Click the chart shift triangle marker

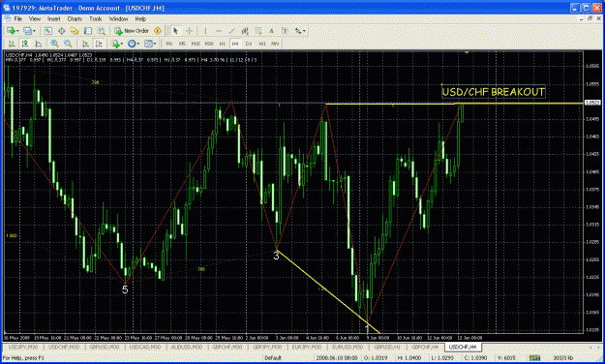pos(467,52)
